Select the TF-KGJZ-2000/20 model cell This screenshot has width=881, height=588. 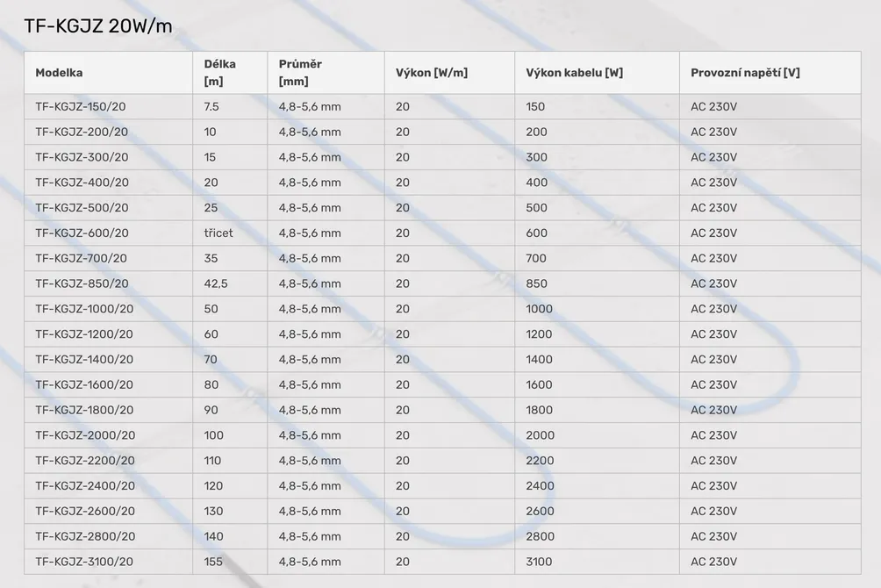(x=85, y=435)
